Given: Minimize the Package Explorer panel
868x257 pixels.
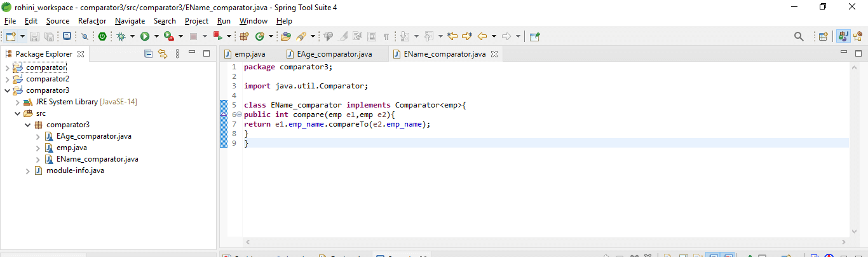Looking at the screenshot, I should (193, 53).
